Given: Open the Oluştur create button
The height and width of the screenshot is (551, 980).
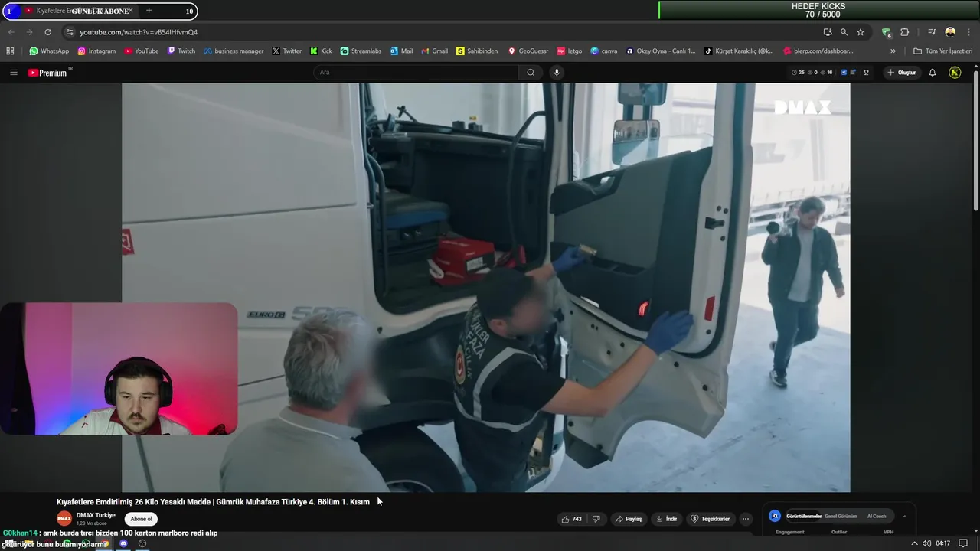Looking at the screenshot, I should (901, 73).
